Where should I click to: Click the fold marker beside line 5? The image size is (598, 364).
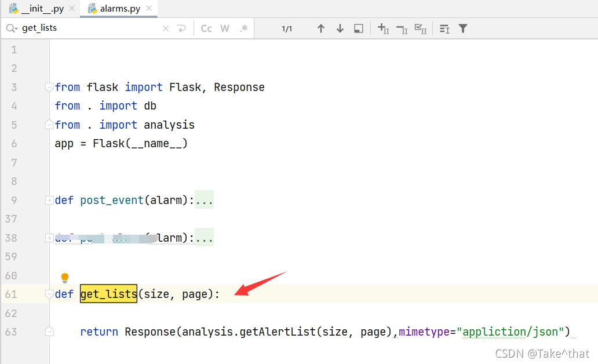pyautogui.click(x=49, y=124)
